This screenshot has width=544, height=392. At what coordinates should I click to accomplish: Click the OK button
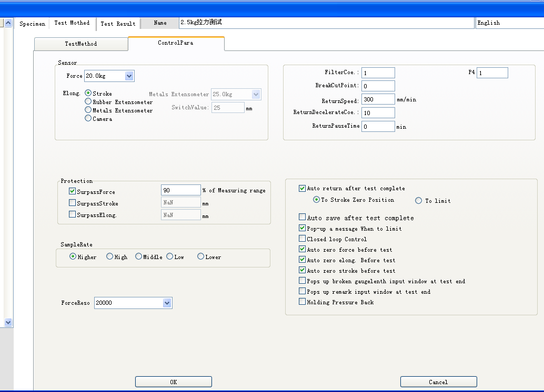pos(173,382)
